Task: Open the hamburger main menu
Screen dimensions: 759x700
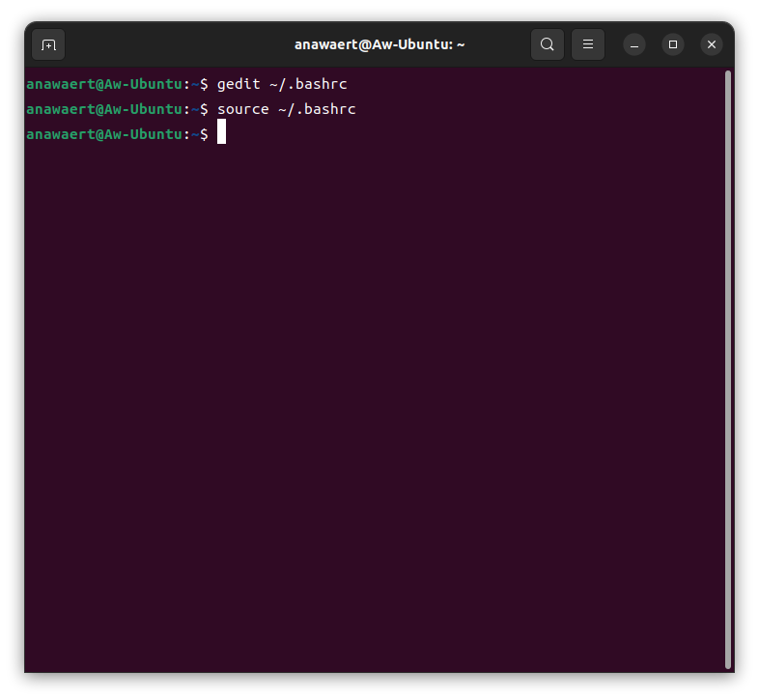Action: coord(588,44)
